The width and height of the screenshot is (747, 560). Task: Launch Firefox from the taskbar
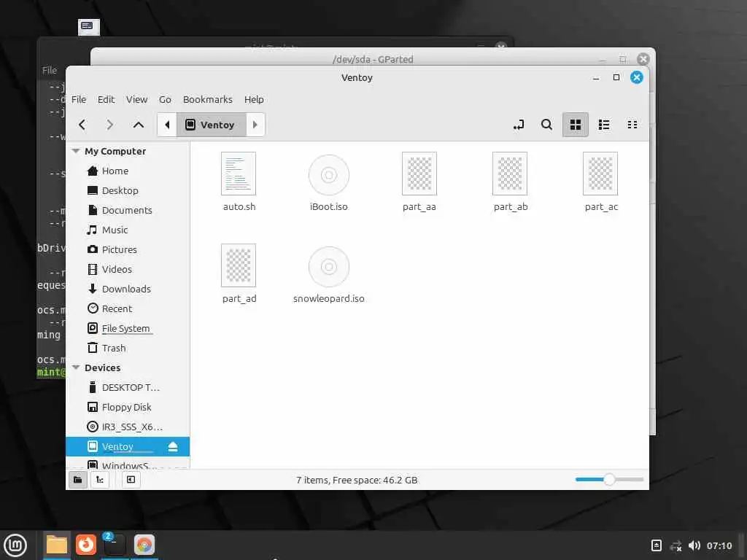(86, 545)
